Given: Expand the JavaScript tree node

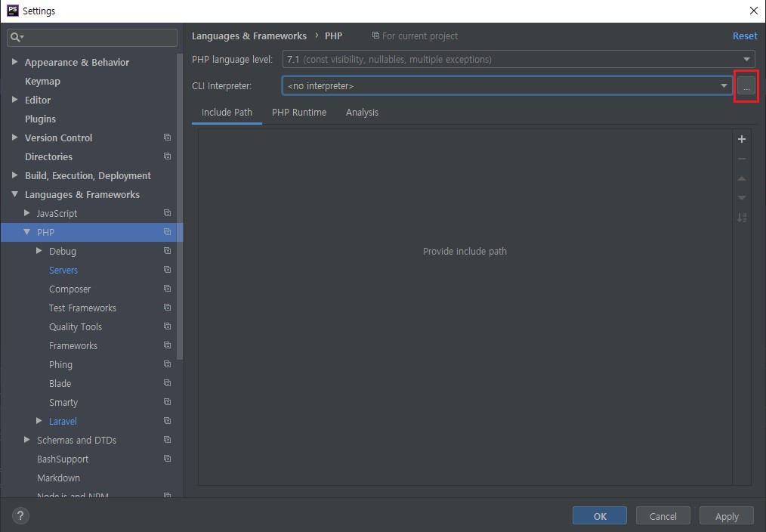Looking at the screenshot, I should click(x=27, y=213).
